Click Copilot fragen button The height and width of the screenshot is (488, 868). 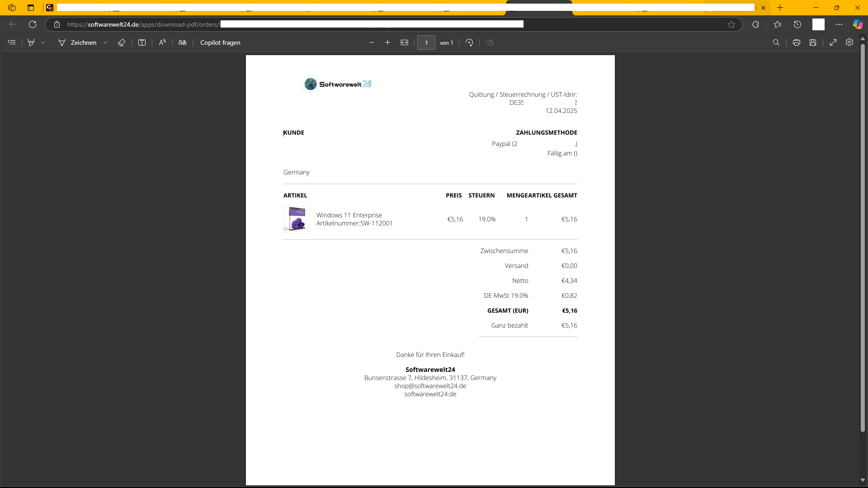pyautogui.click(x=220, y=42)
